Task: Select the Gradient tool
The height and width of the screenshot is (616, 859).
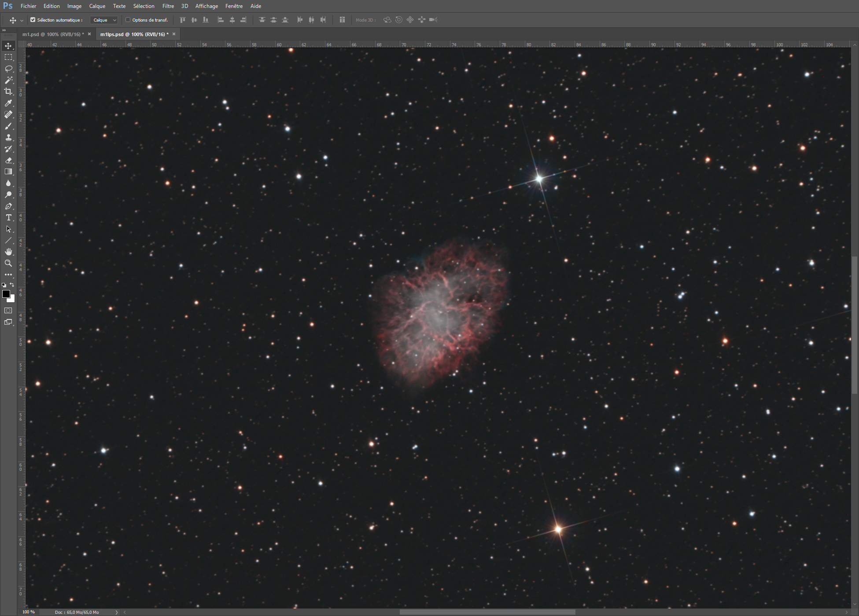Action: point(8,172)
